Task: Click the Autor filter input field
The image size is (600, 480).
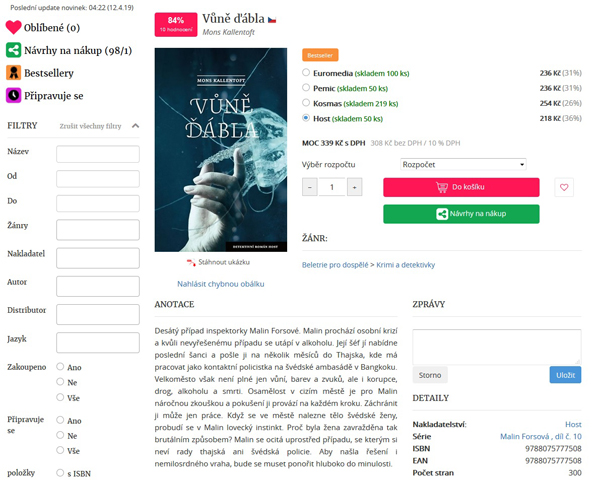Action: click(98, 286)
